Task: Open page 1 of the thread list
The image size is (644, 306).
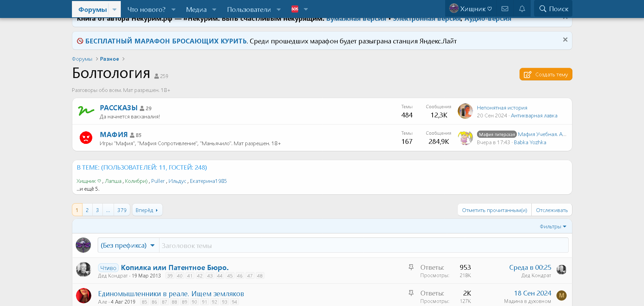Action: (x=77, y=210)
